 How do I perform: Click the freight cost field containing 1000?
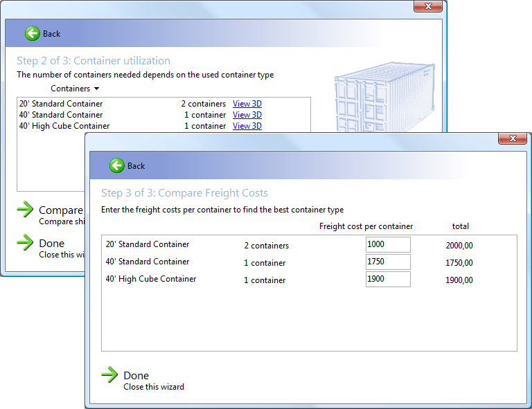tap(387, 244)
